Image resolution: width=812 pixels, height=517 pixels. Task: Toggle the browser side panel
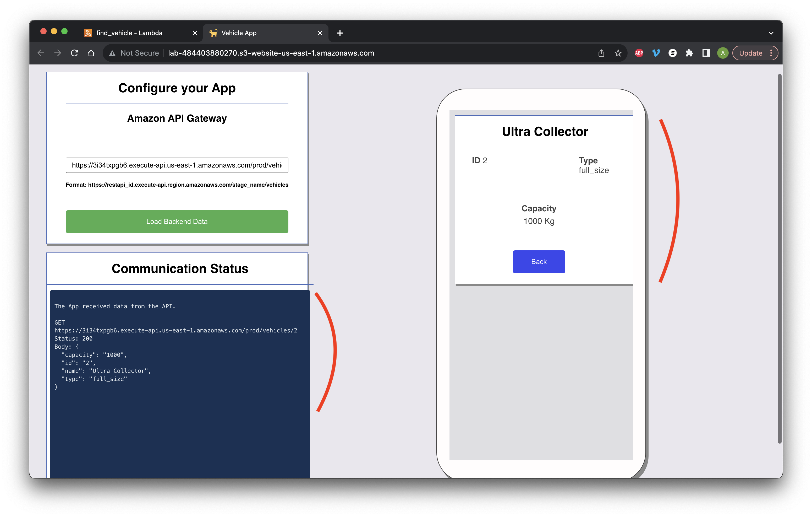point(706,53)
